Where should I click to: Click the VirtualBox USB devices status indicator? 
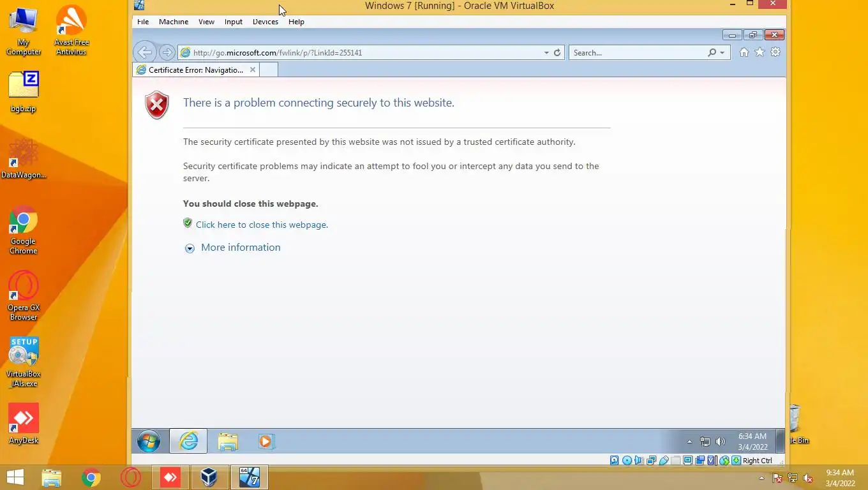coord(663,461)
